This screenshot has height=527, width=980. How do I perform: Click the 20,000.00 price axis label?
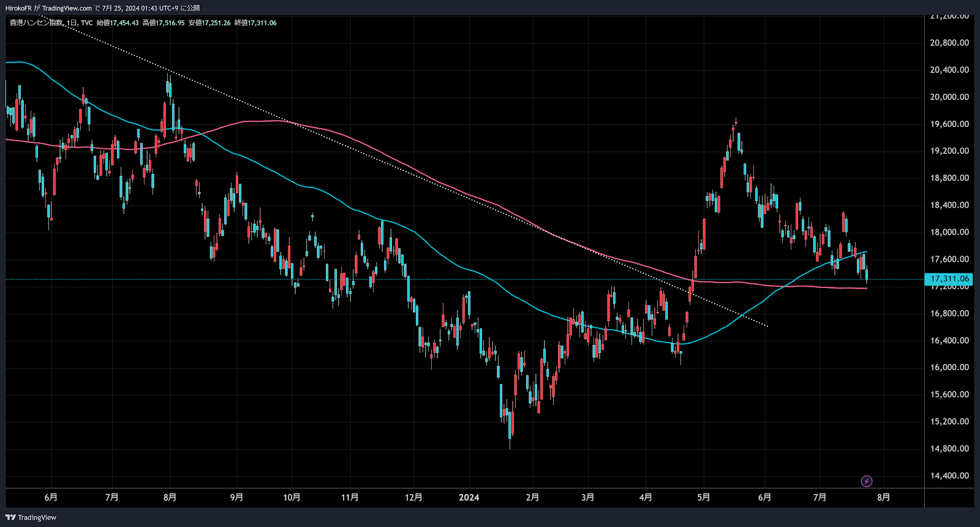click(949, 97)
